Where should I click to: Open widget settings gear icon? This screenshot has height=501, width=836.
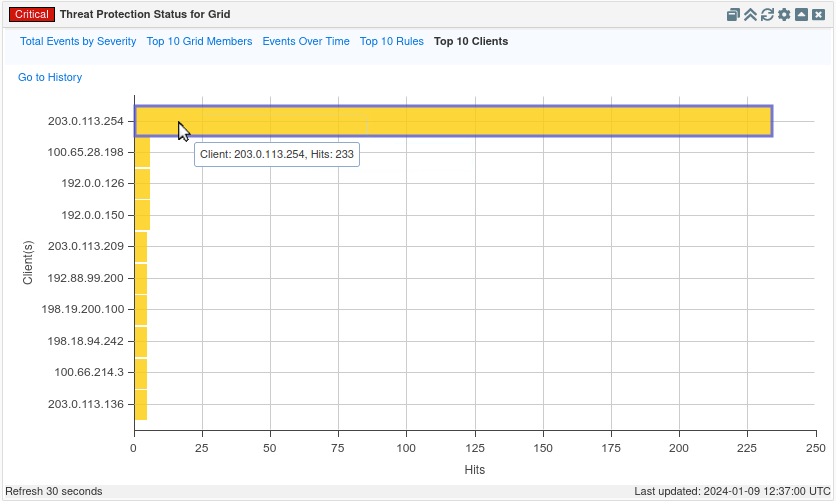[784, 15]
